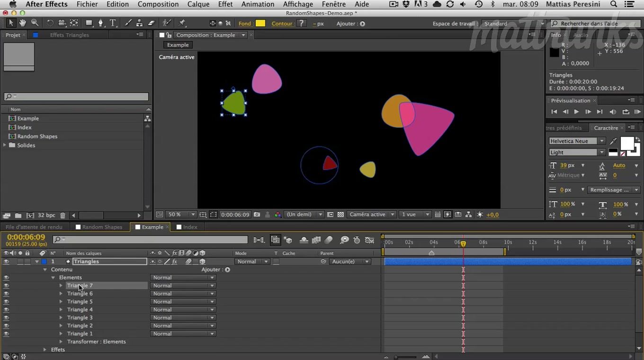Hide the Triangle 7 shape group

pos(6,286)
